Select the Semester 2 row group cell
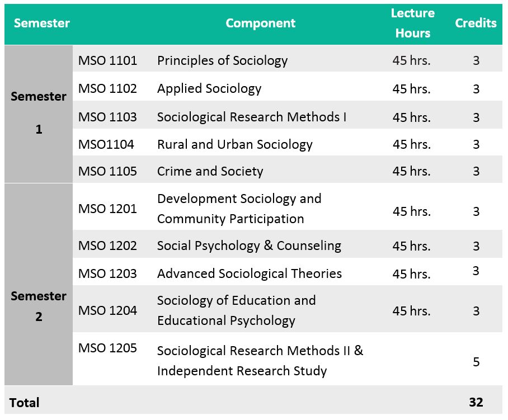 (x=39, y=306)
